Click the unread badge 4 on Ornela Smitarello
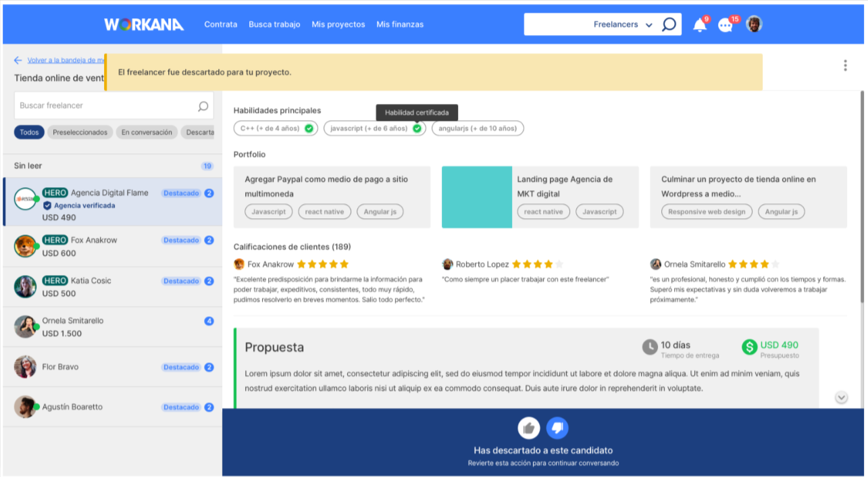This screenshot has height=477, width=868. click(x=209, y=321)
